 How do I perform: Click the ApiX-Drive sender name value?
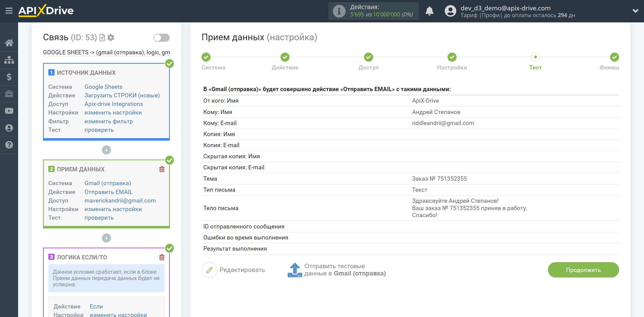click(425, 101)
